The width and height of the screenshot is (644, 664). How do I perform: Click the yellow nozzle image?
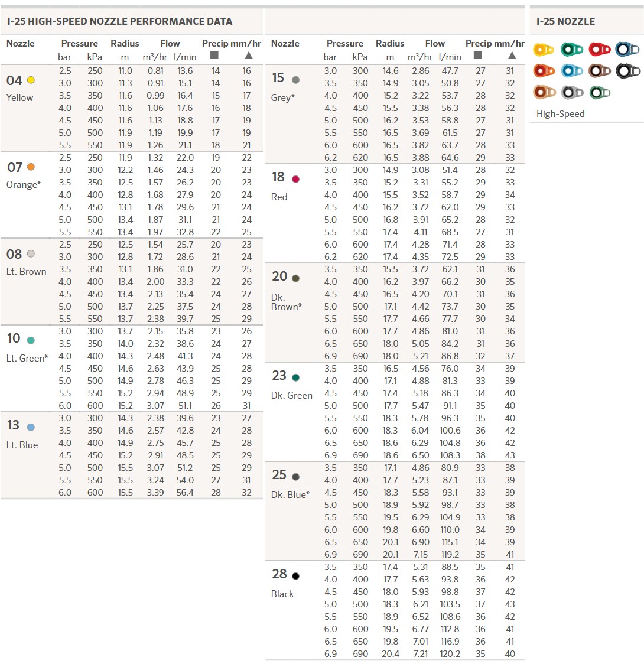(x=544, y=50)
